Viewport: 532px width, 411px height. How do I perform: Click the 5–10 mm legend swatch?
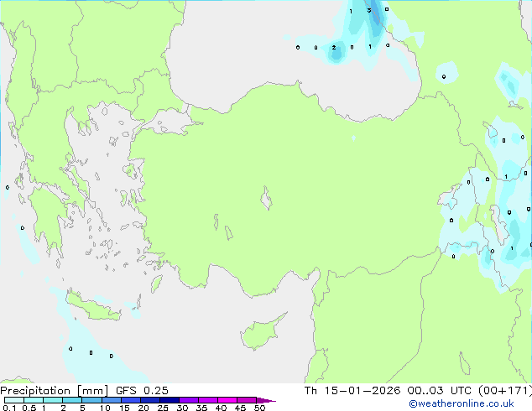(x=91, y=400)
